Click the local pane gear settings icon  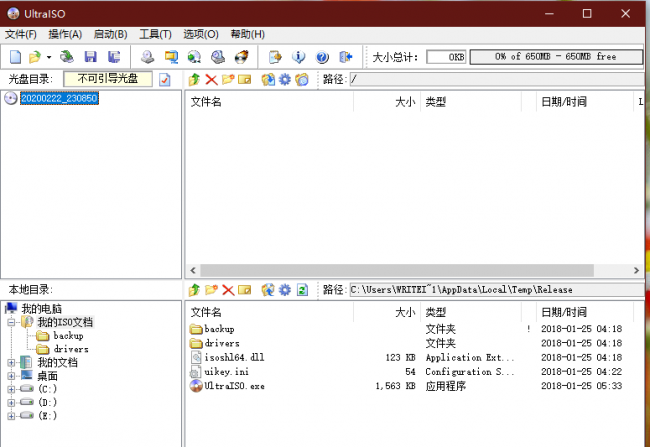[285, 289]
